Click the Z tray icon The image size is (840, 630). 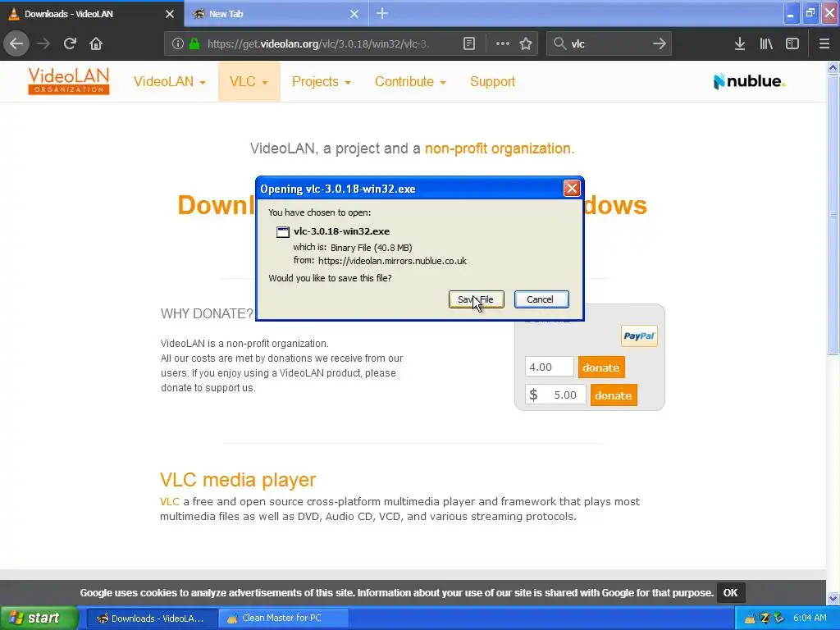tap(765, 619)
